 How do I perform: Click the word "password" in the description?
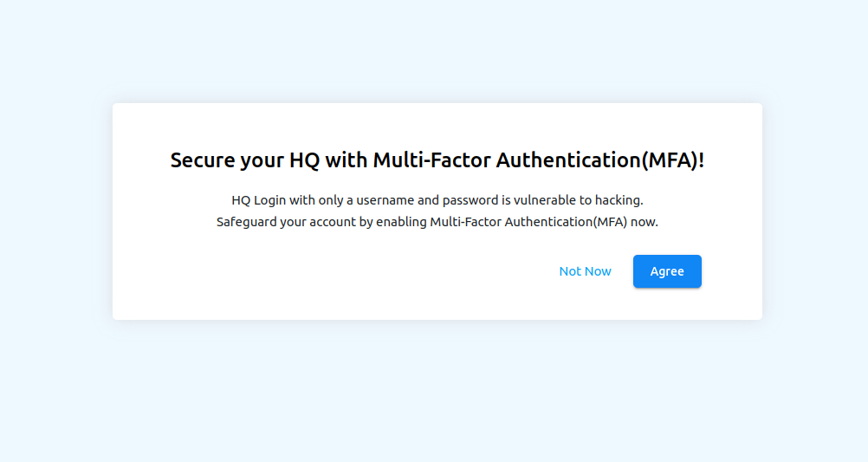[470, 200]
